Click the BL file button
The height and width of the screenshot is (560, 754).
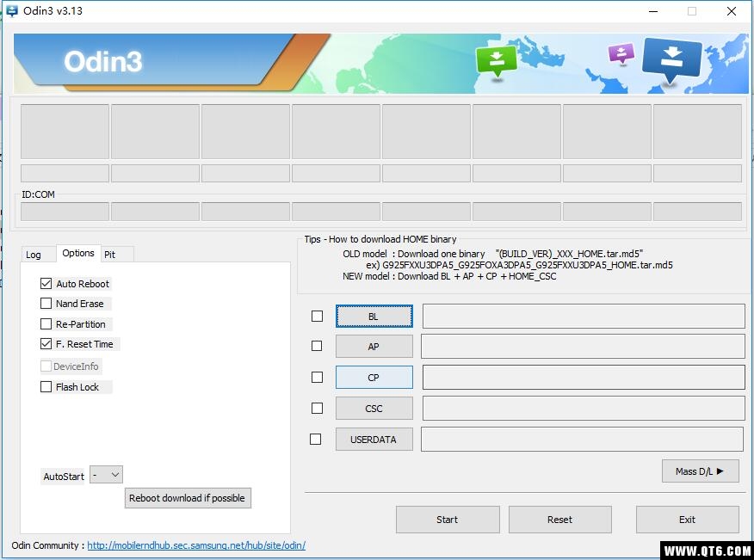point(374,317)
